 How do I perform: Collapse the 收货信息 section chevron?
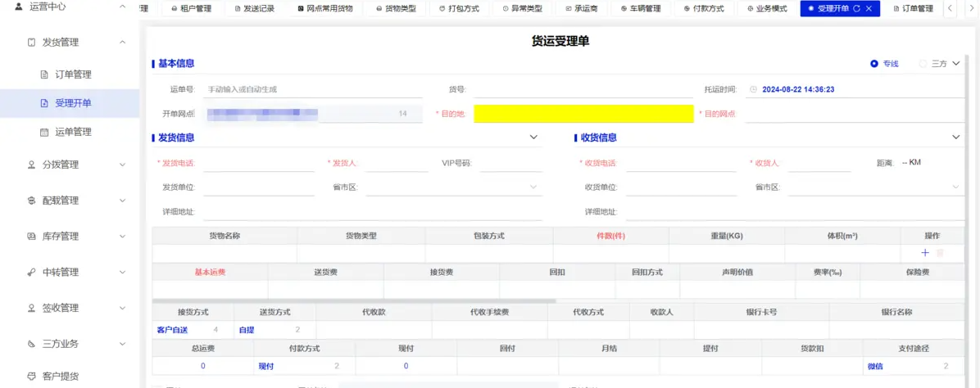pos(955,138)
